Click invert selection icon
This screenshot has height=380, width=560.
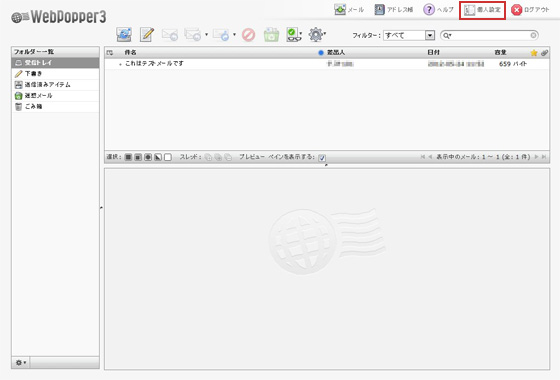pos(158,157)
